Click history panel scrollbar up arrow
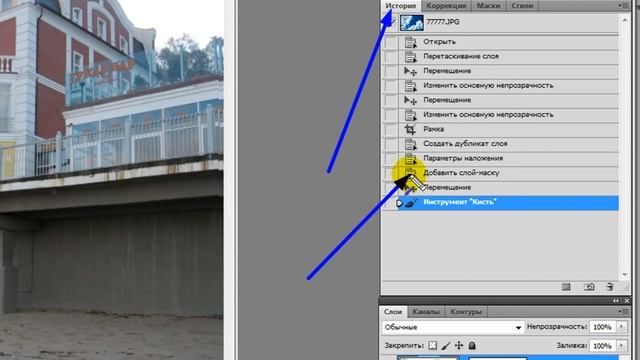Screen dimensions: 640x360 click(x=624, y=20)
